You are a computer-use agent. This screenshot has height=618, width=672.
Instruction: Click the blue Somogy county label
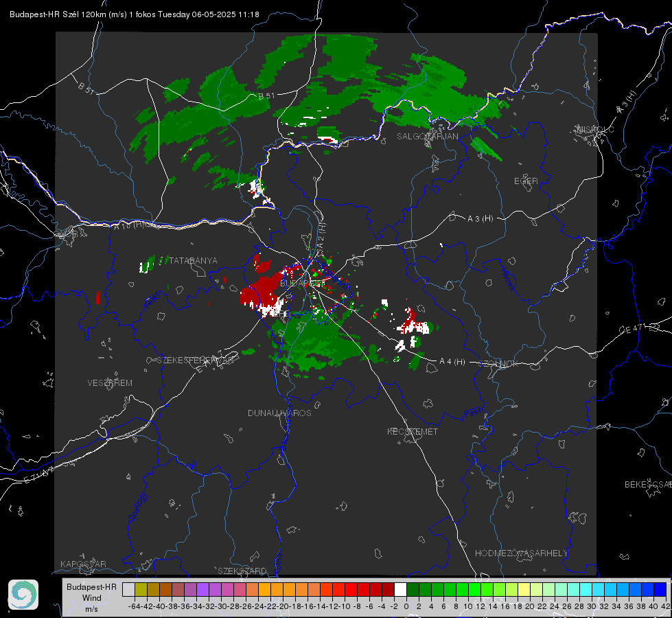tap(137, 507)
